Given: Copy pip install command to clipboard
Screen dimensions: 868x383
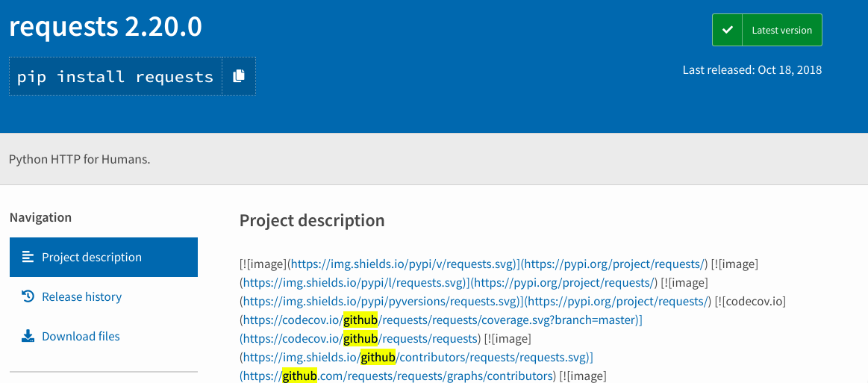Looking at the screenshot, I should [x=239, y=76].
